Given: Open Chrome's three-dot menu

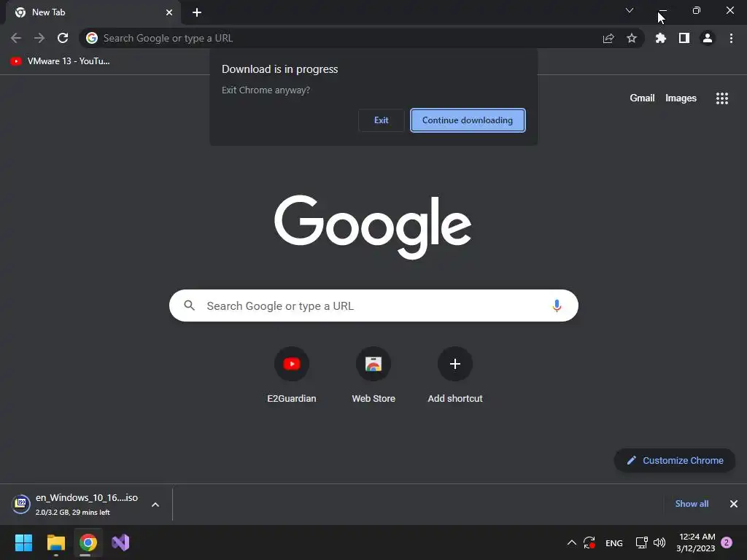Looking at the screenshot, I should pyautogui.click(x=731, y=38).
